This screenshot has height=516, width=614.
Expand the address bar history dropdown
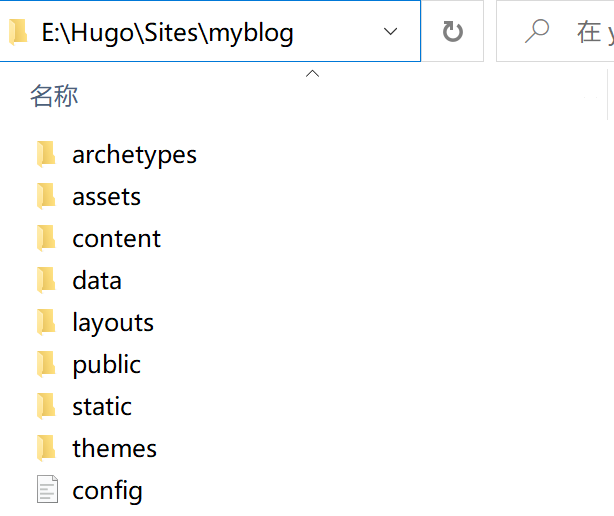391,32
